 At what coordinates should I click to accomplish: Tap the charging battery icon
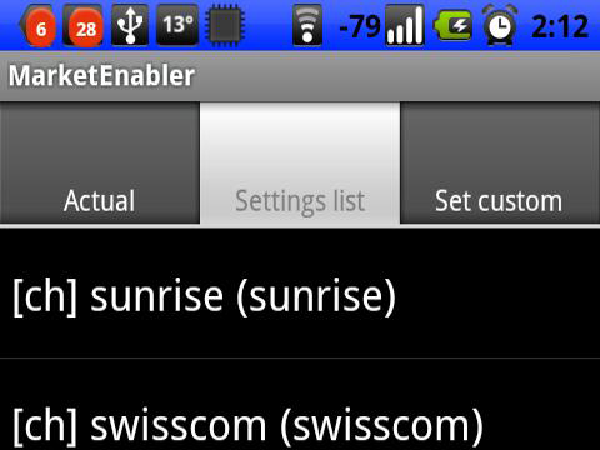pos(452,26)
